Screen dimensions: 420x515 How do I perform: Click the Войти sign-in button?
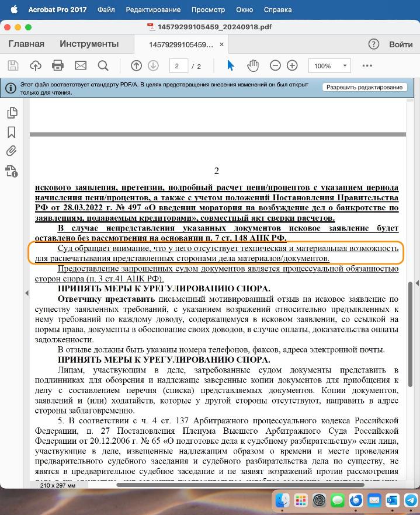[x=401, y=44]
